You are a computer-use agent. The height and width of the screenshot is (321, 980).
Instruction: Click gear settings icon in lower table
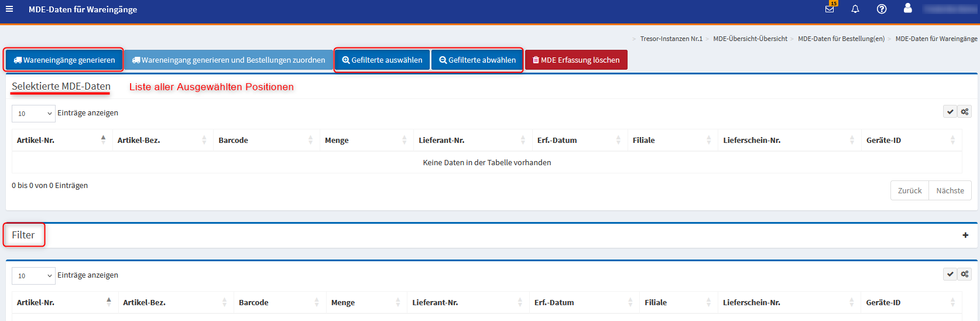(x=965, y=274)
